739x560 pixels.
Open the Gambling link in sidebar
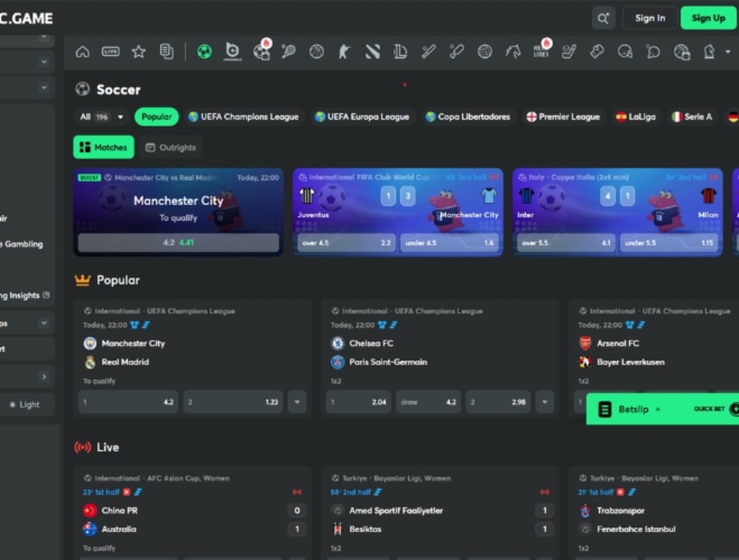click(x=22, y=244)
